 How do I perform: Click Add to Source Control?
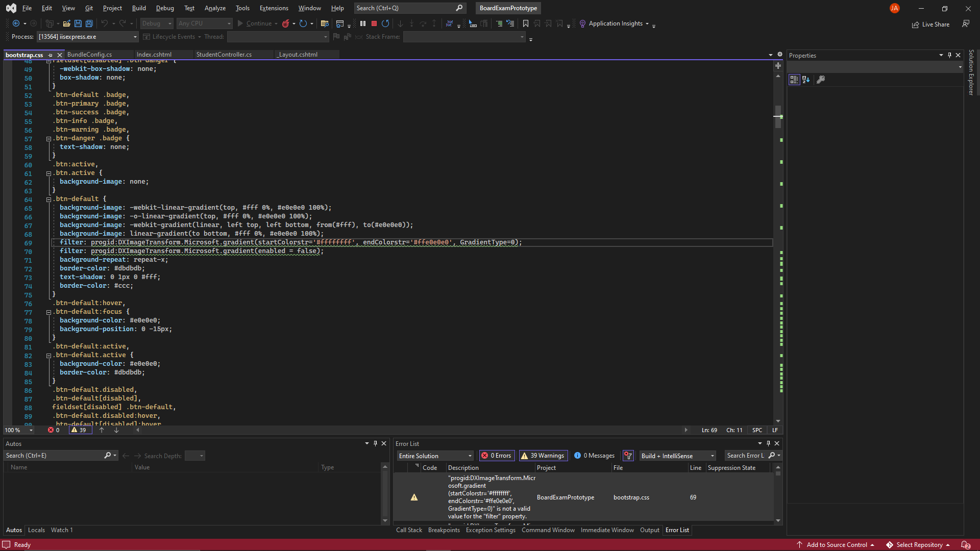click(837, 545)
